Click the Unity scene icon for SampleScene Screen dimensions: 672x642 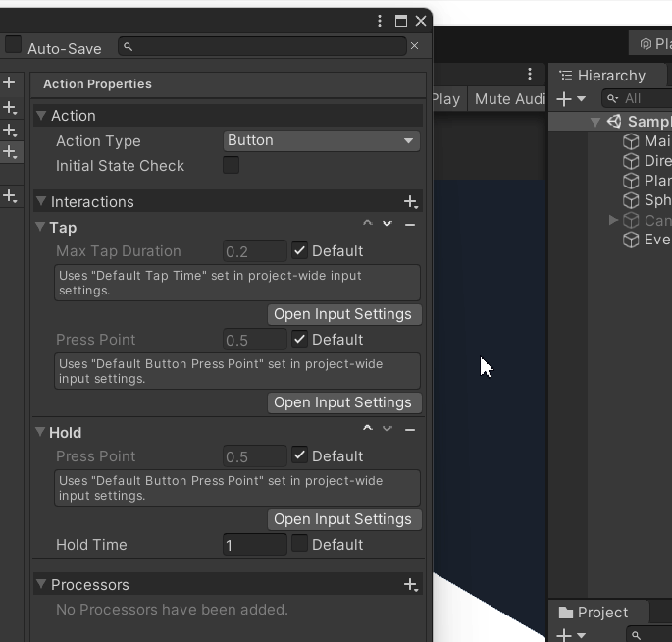pos(614,122)
